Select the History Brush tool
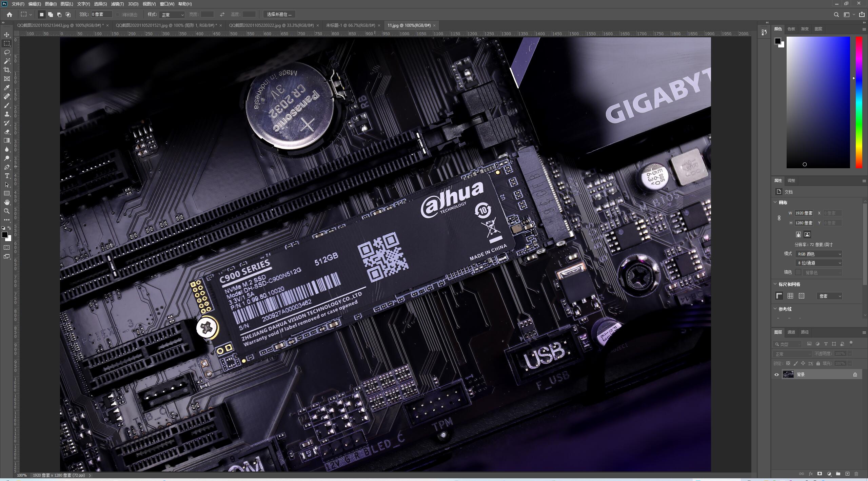 7,123
